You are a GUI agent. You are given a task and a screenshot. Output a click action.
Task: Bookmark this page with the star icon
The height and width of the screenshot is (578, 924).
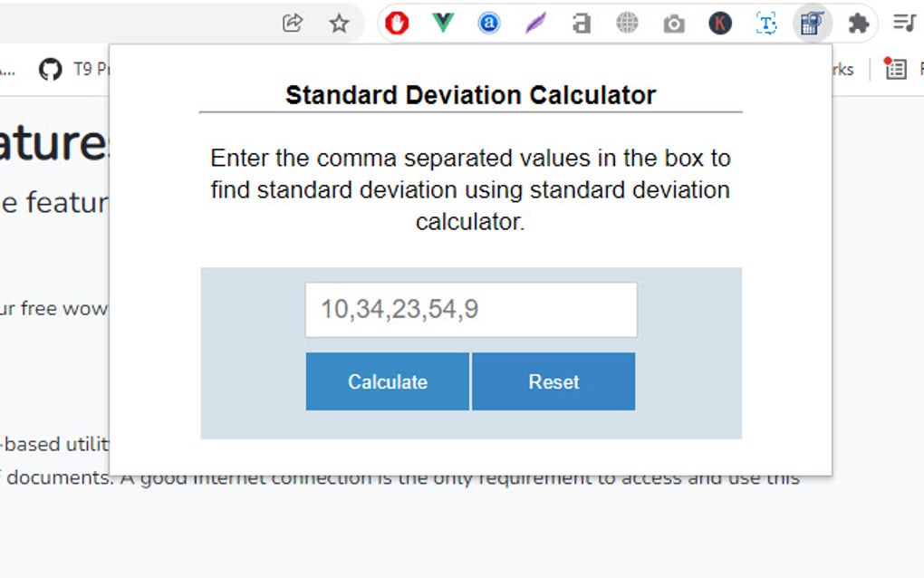tap(338, 24)
